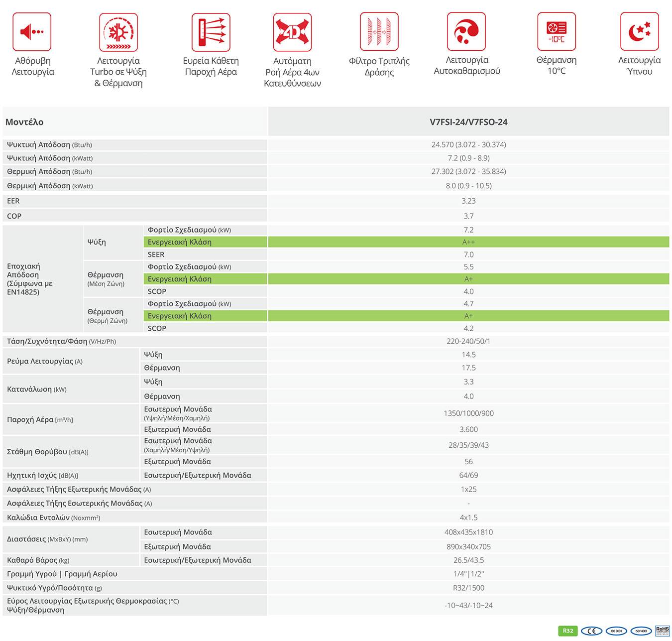Select the sleep mode moon icon

[x=639, y=32]
